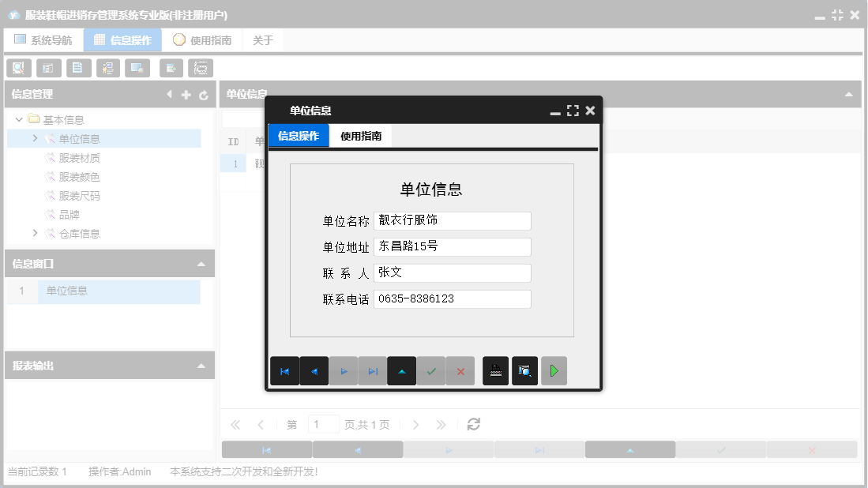Click the user-computer toolbar icon

[x=108, y=68]
